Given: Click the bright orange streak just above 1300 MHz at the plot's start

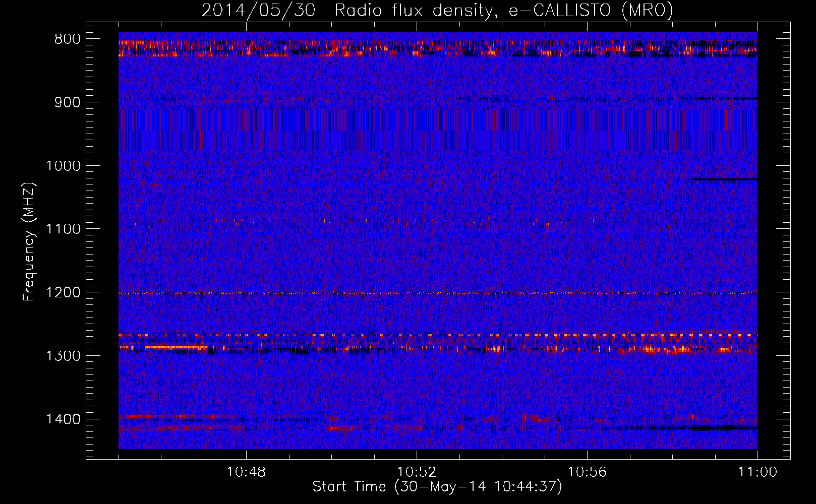Looking at the screenshot, I should click(176, 347).
